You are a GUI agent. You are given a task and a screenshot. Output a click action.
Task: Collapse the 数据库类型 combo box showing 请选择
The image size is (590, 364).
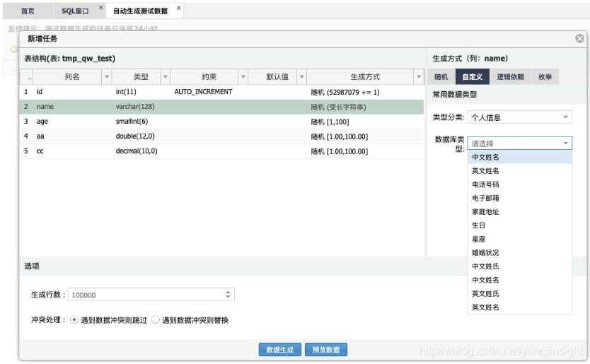click(x=565, y=143)
